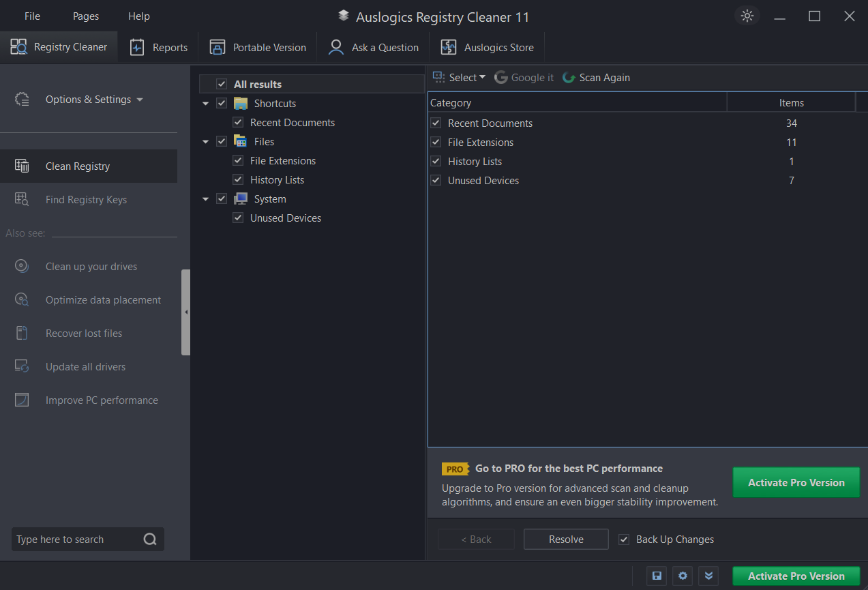Click the Clean Registry sidebar icon
Viewport: 868px width, 590px height.
pyautogui.click(x=22, y=166)
